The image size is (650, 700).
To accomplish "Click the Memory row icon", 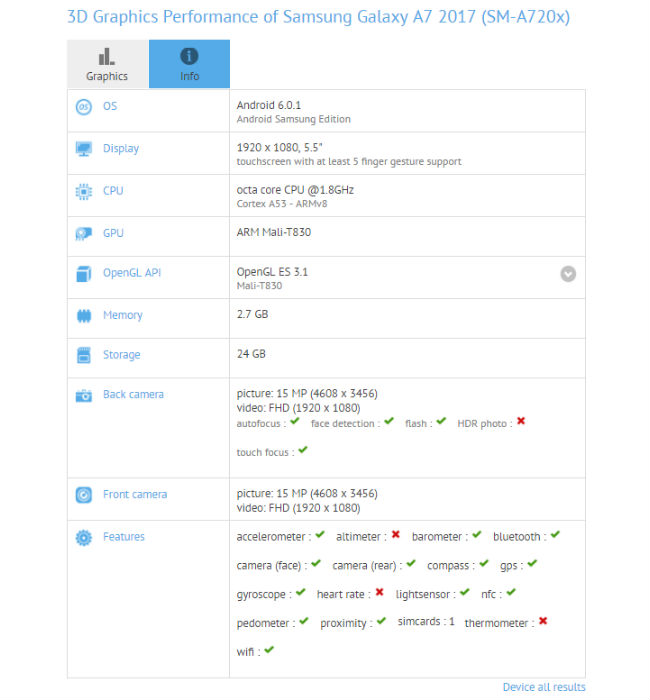I will click(x=84, y=316).
